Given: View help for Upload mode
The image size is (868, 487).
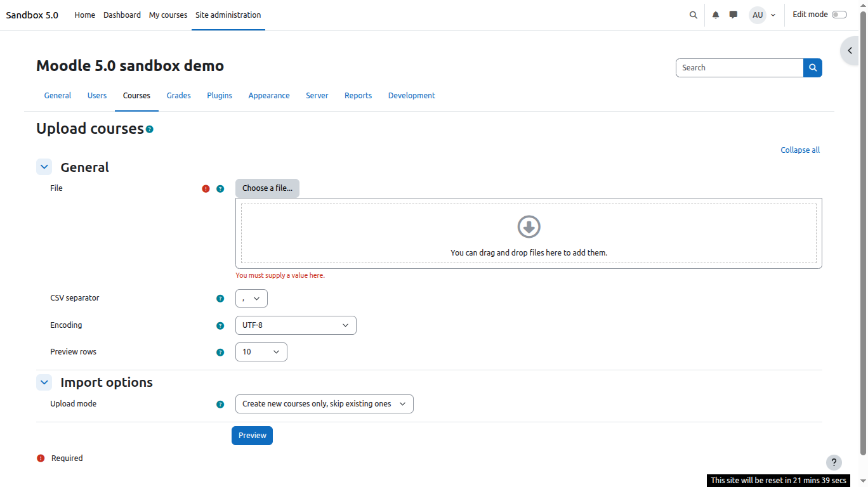Looking at the screenshot, I should [x=220, y=403].
